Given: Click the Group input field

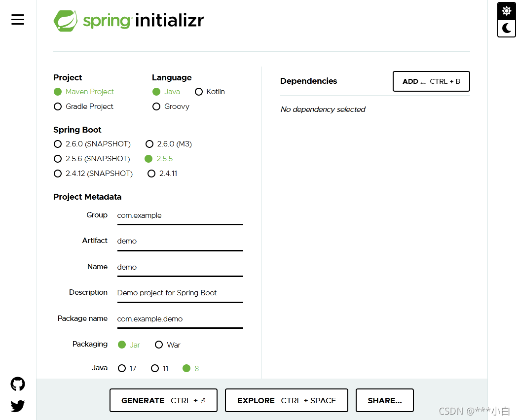Looking at the screenshot, I should pyautogui.click(x=180, y=216).
